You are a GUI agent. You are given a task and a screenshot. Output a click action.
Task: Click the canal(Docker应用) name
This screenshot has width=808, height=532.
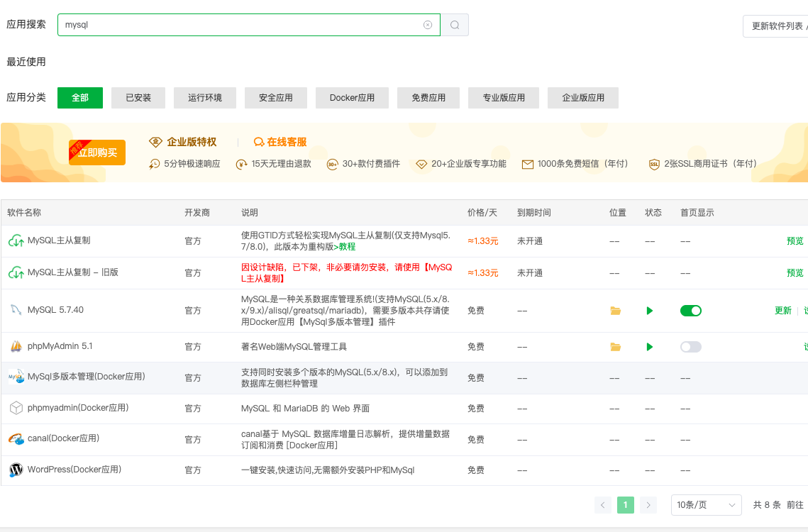(63, 438)
